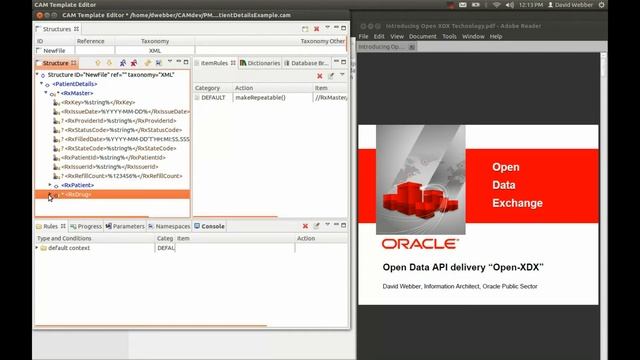Switch to the Rules tab
Screen dimensions: 640x360
(51, 226)
